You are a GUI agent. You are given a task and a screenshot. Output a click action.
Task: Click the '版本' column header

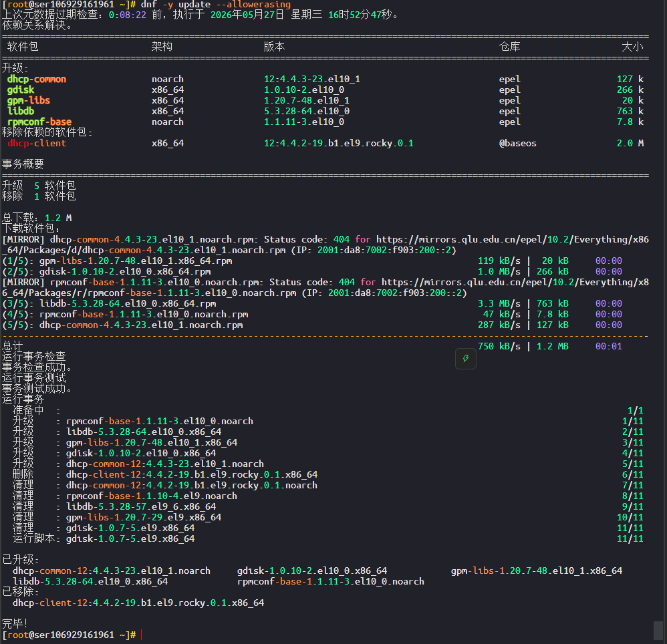click(275, 46)
